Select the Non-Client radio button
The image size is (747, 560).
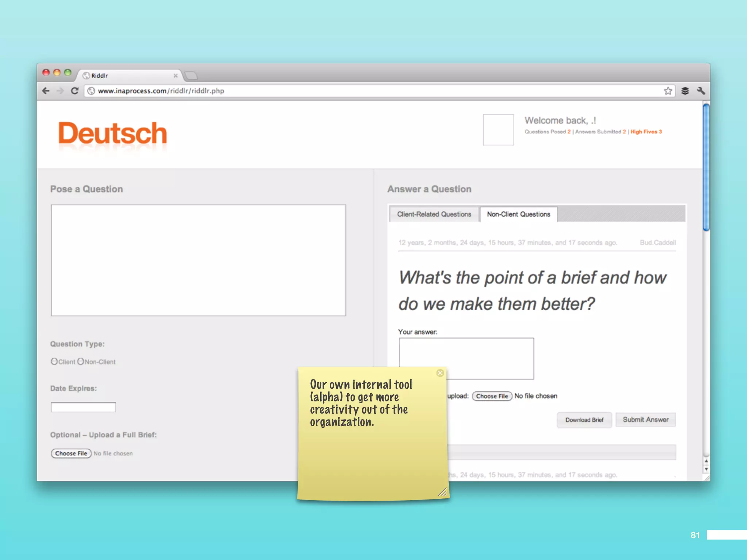click(81, 361)
